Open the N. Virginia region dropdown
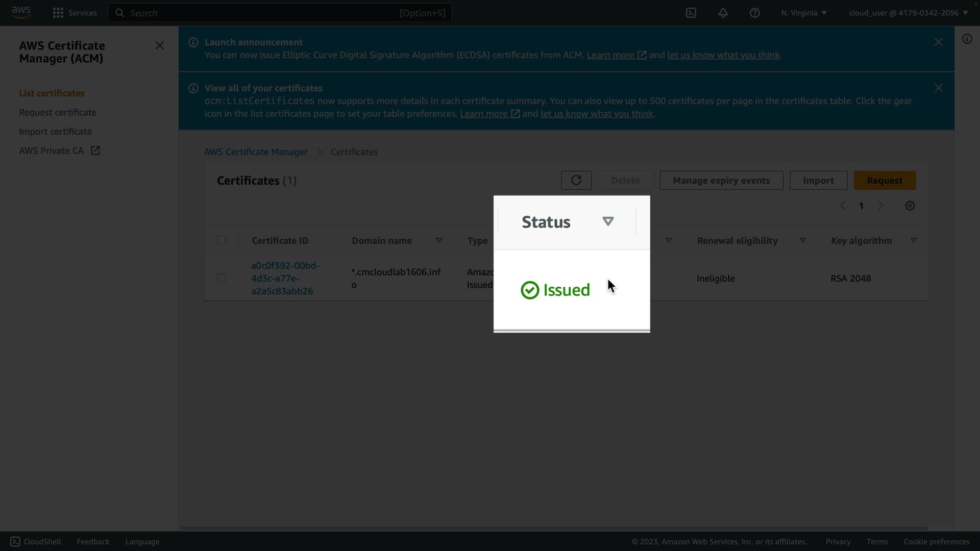The image size is (980, 551). (803, 13)
